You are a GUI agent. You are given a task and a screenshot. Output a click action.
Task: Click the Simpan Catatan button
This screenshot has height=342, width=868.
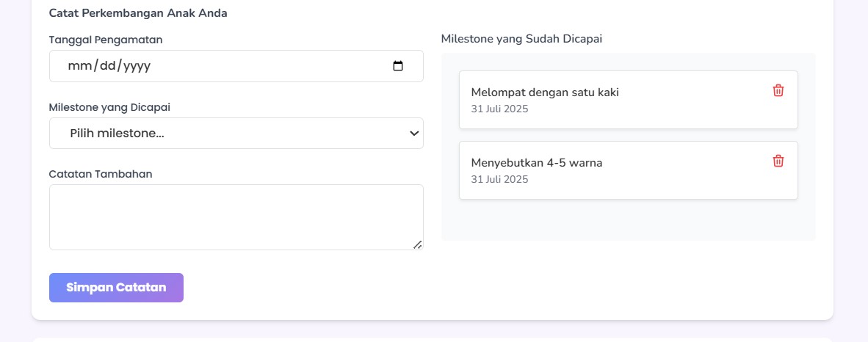click(116, 288)
